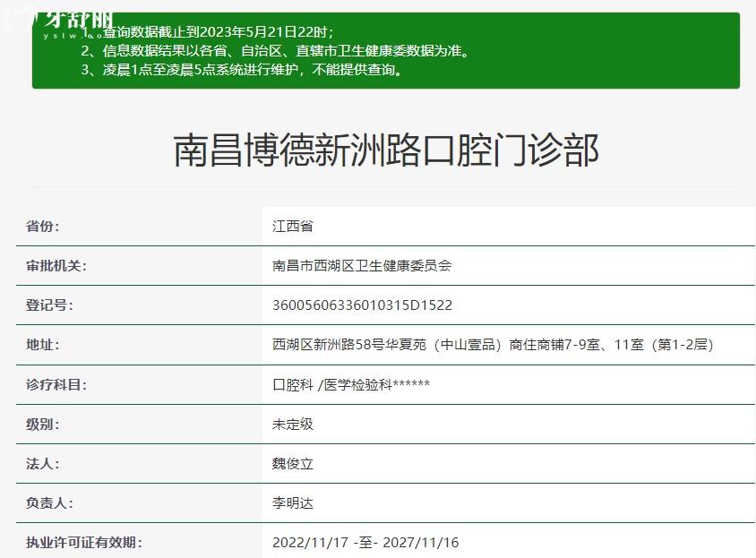Click the 省份 label
Viewport: 756px width, 558px height.
43,227
